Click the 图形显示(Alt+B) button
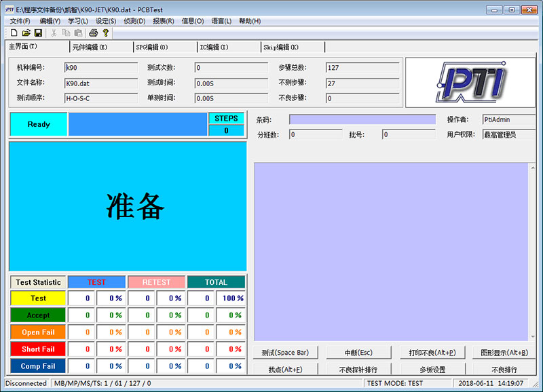Viewport: 543px width, 392px height. click(x=504, y=353)
